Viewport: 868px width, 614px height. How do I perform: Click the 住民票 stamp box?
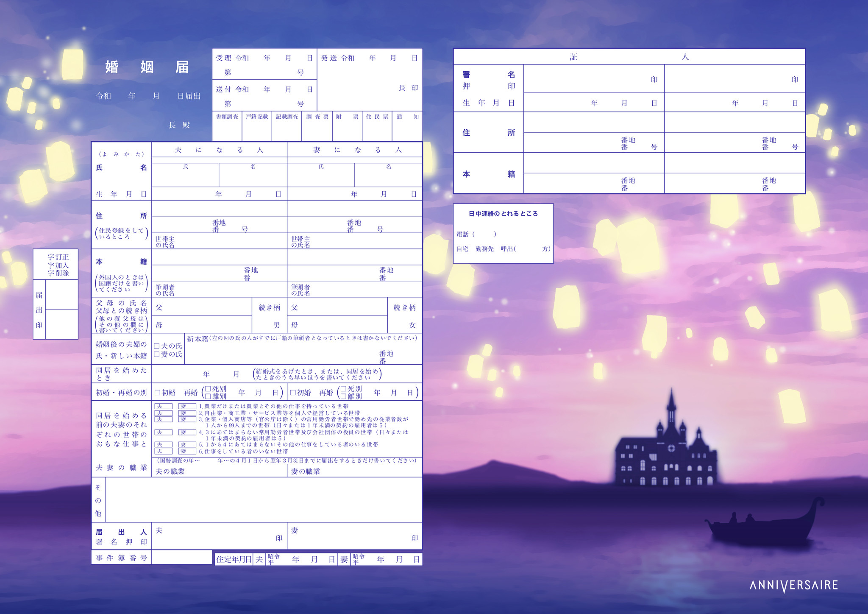(x=377, y=126)
